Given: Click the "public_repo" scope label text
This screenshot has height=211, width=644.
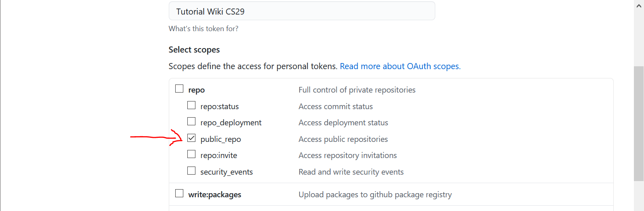Looking at the screenshot, I should [x=220, y=139].
